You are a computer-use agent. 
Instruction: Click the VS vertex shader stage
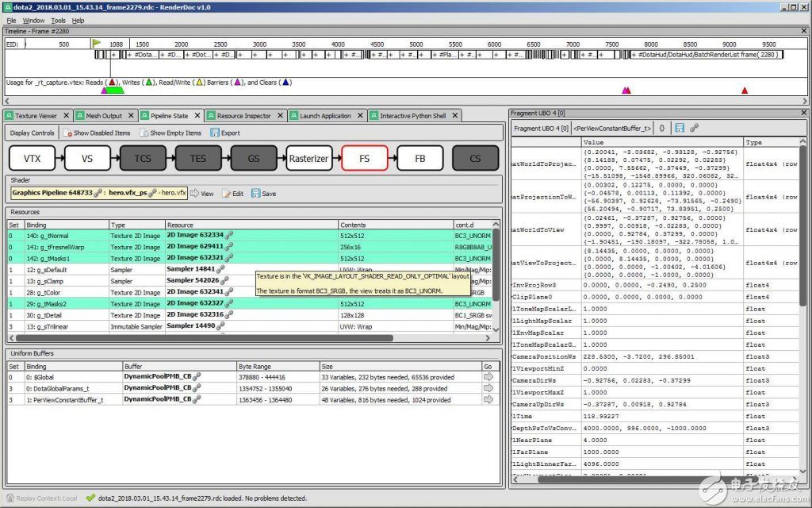[86, 158]
